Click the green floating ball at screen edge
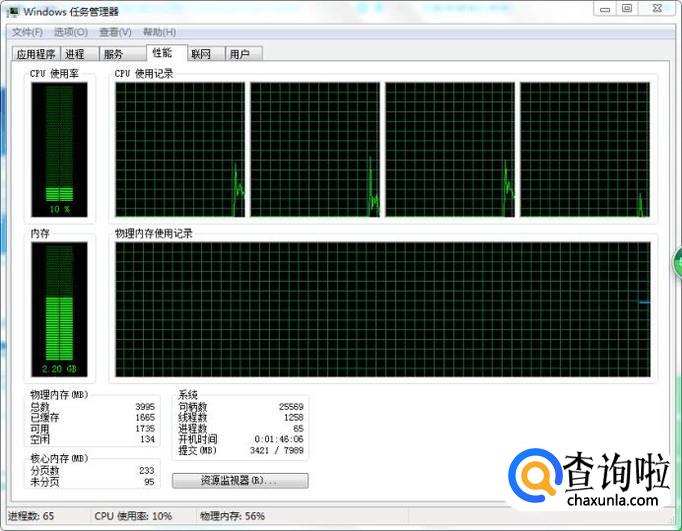Image resolution: width=682 pixels, height=531 pixels. coord(678,262)
